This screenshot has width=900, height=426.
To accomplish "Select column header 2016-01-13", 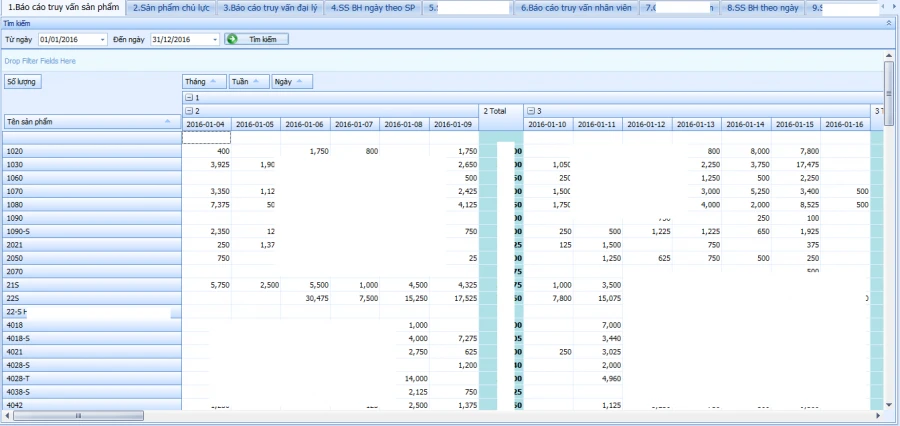I will (696, 124).
